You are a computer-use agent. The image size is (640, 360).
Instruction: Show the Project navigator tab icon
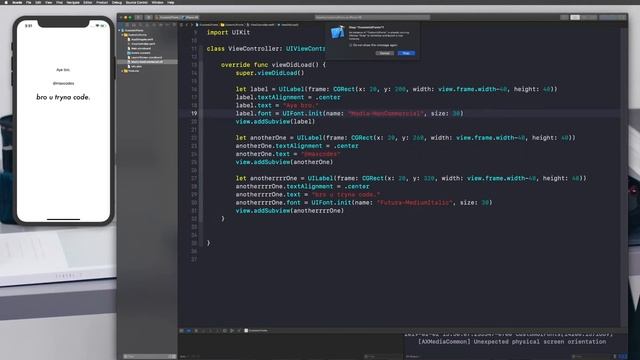121,25
